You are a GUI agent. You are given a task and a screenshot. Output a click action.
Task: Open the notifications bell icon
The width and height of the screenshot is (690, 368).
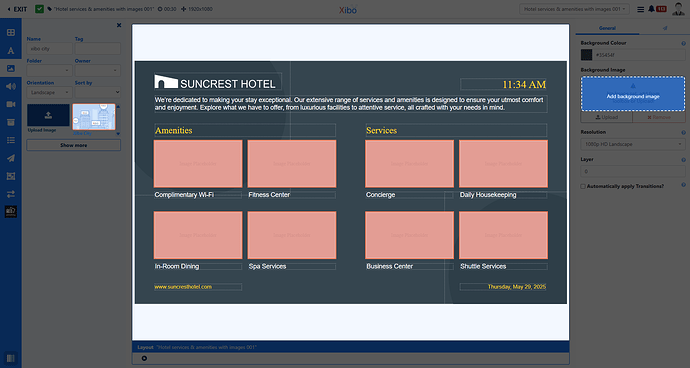[651, 9]
